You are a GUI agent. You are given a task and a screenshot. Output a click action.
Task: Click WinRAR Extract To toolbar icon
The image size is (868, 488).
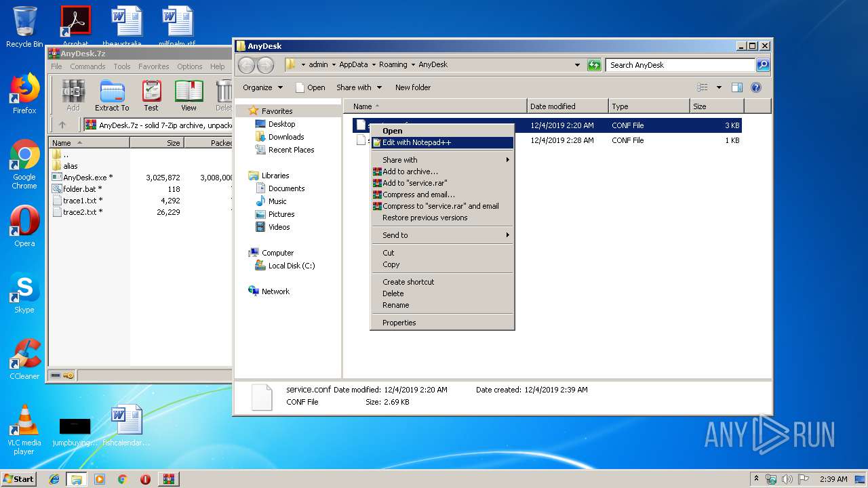click(x=112, y=96)
